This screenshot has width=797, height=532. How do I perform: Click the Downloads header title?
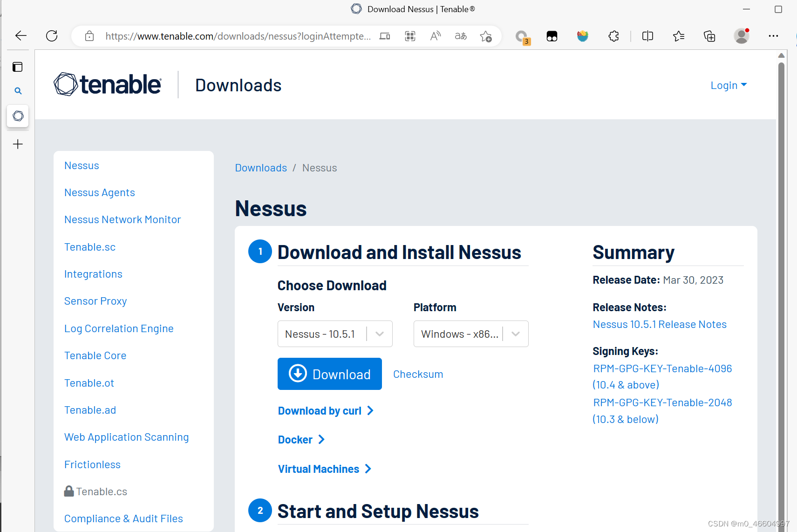click(x=238, y=86)
